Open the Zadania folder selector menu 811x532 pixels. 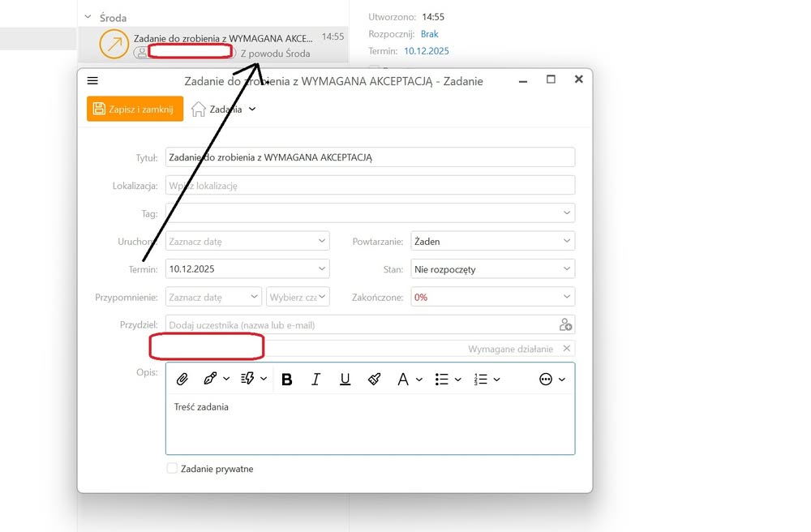224,109
